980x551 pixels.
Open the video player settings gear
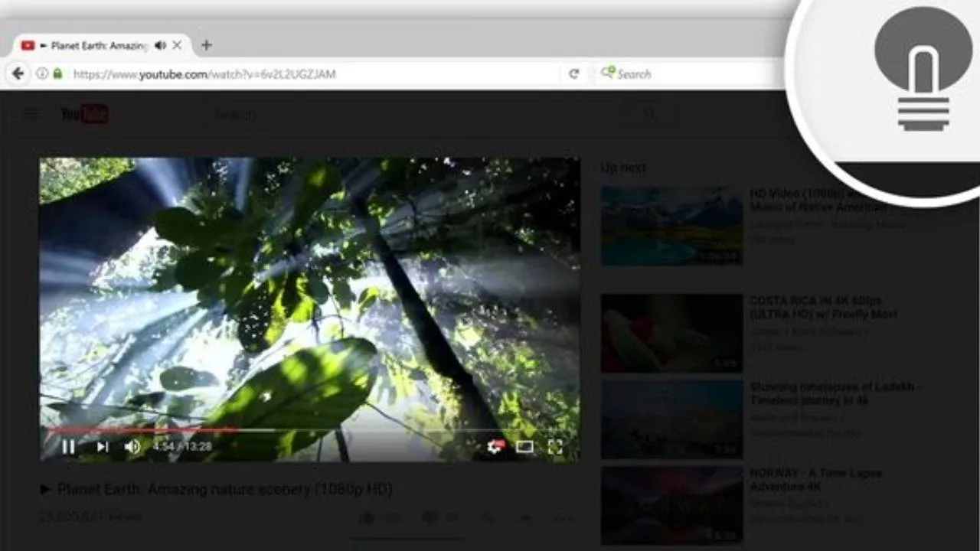pyautogui.click(x=495, y=447)
